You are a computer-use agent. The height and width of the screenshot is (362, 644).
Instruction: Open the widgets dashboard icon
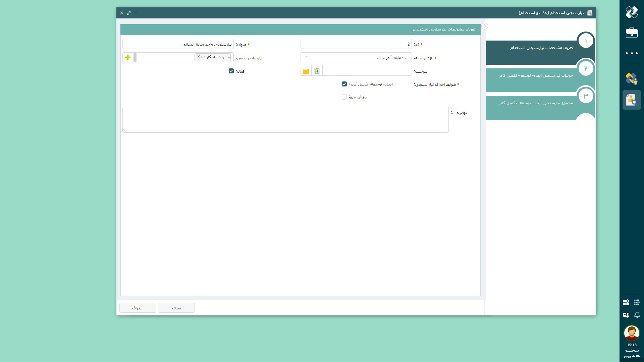[626, 302]
